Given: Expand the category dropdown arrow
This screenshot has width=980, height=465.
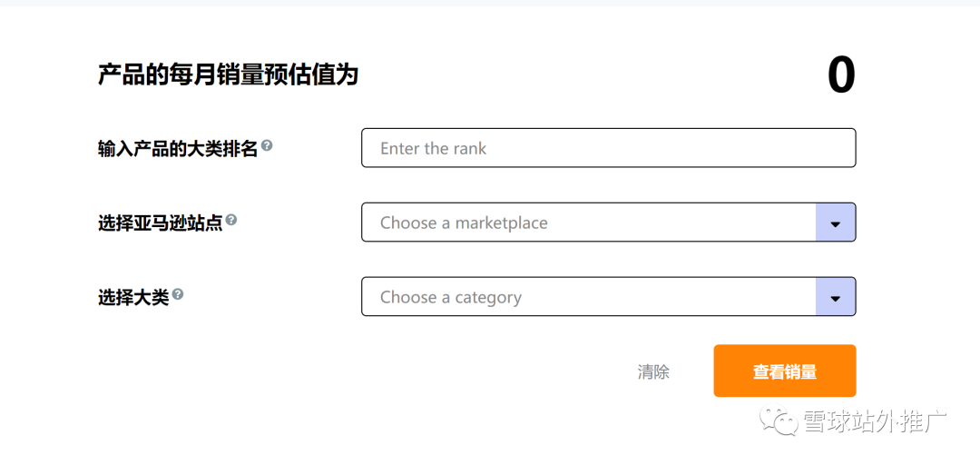Looking at the screenshot, I should point(836,297).
